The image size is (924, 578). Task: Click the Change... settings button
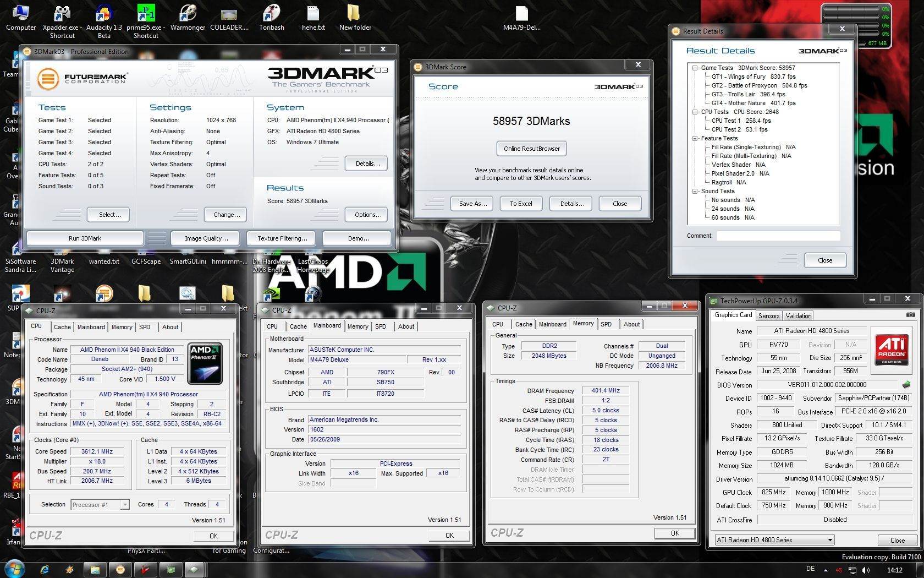coord(226,215)
